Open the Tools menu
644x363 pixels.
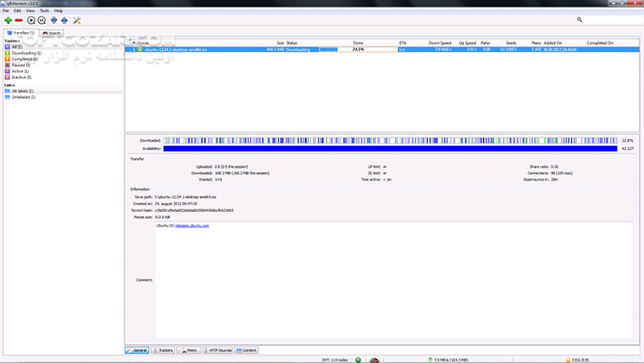(x=44, y=11)
